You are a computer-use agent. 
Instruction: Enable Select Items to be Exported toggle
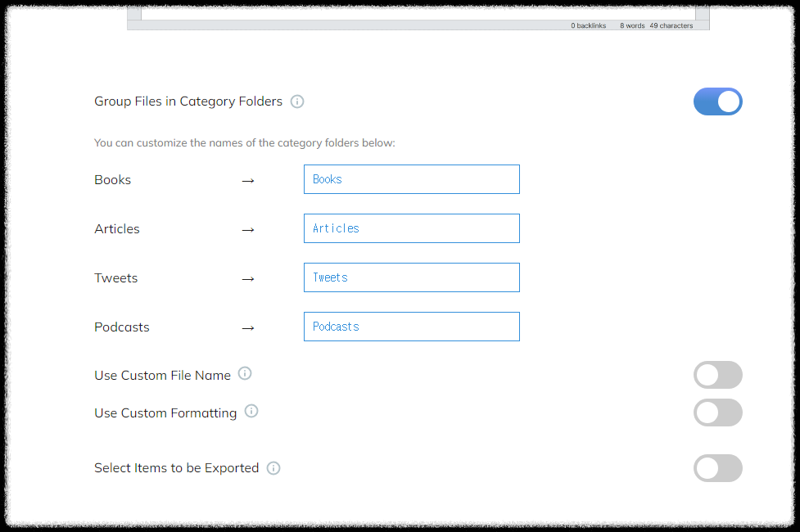717,468
